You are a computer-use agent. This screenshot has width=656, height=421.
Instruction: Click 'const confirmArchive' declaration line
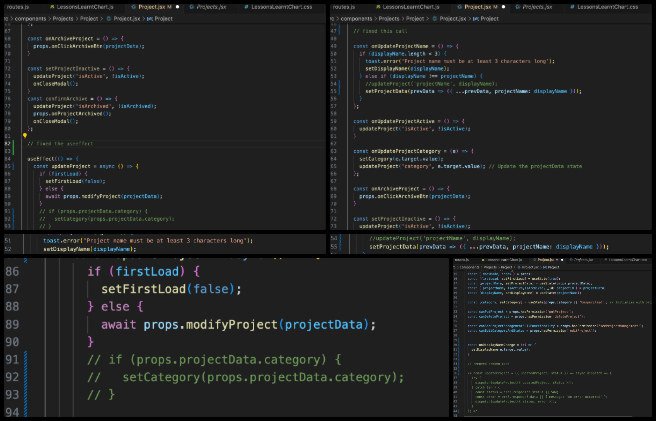coord(73,99)
